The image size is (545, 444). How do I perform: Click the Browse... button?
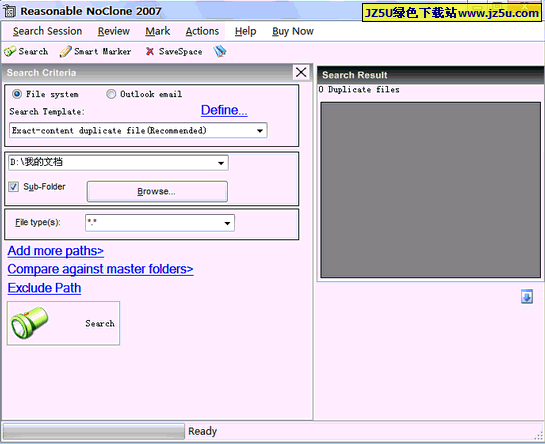click(x=157, y=191)
